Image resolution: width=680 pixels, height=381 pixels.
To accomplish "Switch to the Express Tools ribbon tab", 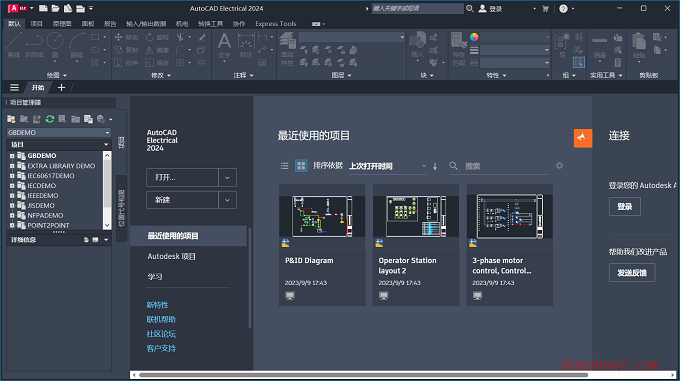I will pos(276,24).
